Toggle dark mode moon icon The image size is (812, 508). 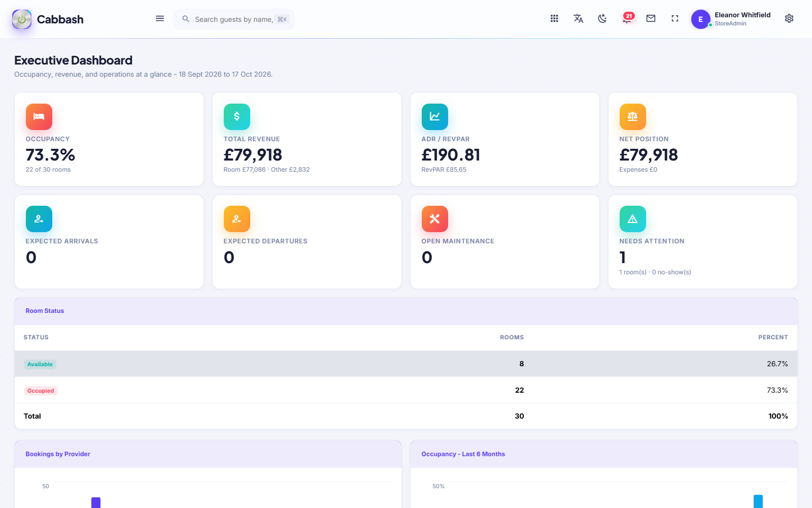[602, 19]
